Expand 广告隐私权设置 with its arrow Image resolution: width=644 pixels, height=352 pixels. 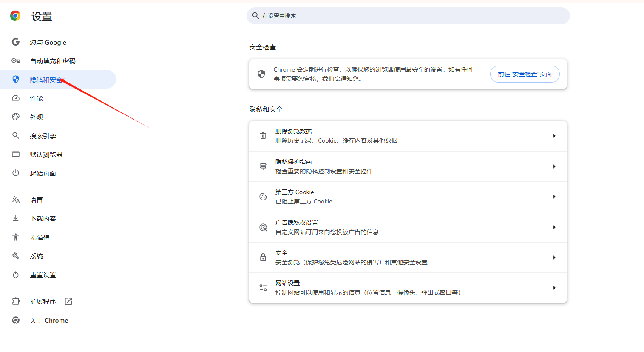click(x=554, y=227)
